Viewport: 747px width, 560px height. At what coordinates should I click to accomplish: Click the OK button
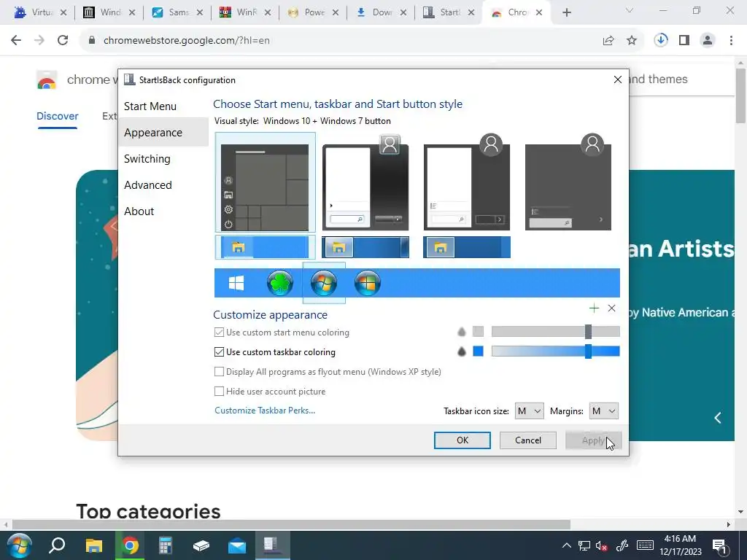click(462, 440)
